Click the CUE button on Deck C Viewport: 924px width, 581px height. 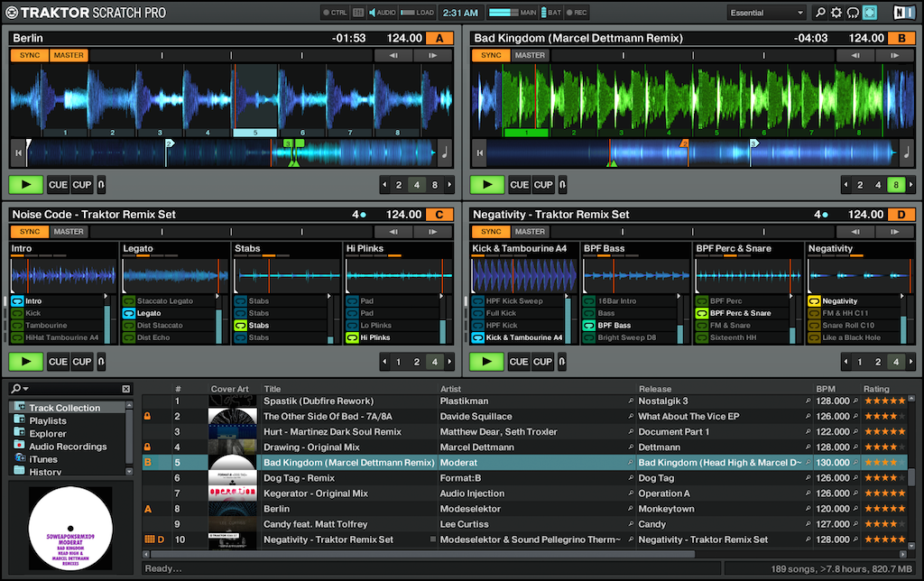point(58,362)
